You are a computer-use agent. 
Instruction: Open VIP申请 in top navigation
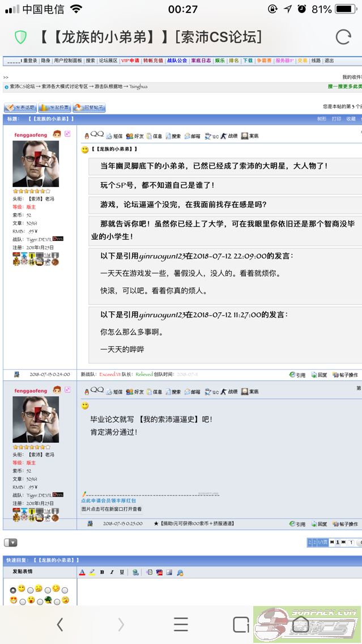click(130, 61)
